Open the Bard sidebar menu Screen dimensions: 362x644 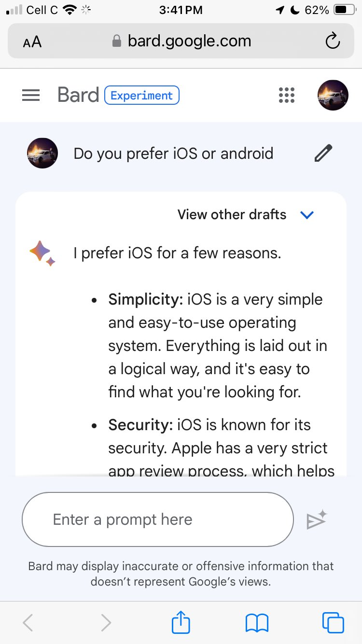pos(30,95)
